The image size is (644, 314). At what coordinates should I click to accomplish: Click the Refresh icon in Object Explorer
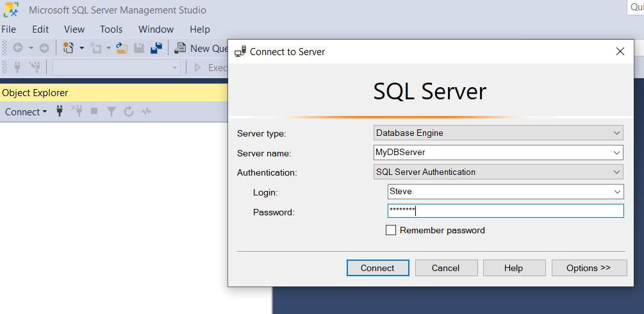click(129, 112)
